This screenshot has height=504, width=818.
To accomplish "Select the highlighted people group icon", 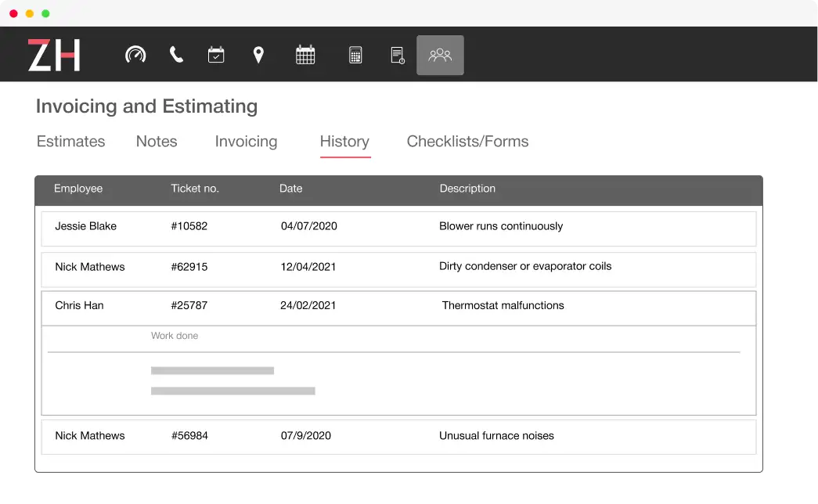I will pos(440,55).
